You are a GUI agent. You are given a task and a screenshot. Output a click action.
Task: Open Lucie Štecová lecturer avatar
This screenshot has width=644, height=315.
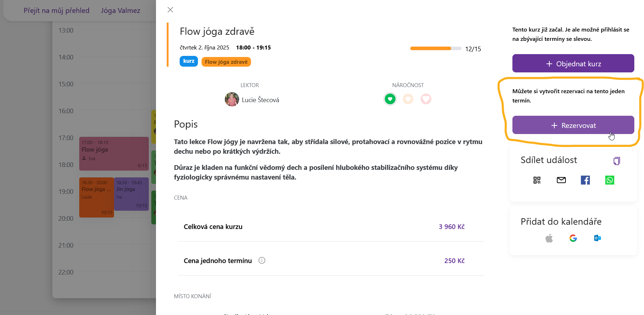(x=232, y=99)
